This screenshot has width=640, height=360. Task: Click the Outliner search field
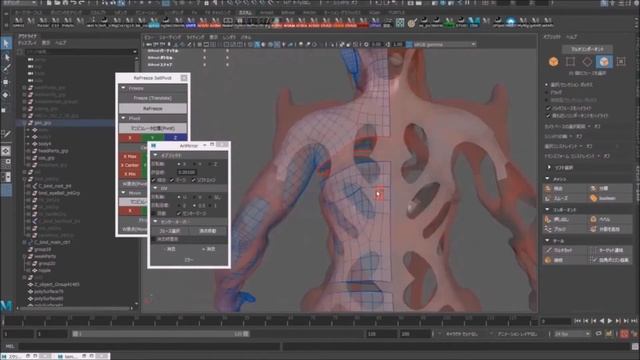pos(82,52)
